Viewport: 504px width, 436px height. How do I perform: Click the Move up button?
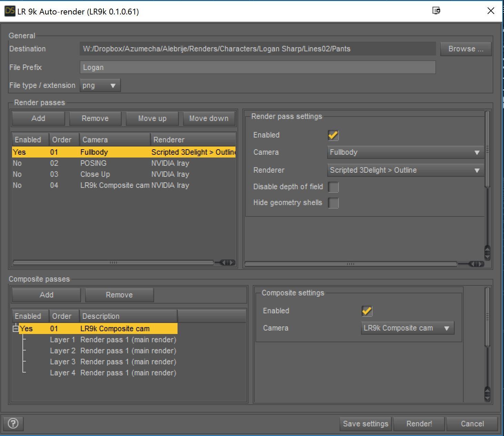click(x=152, y=119)
